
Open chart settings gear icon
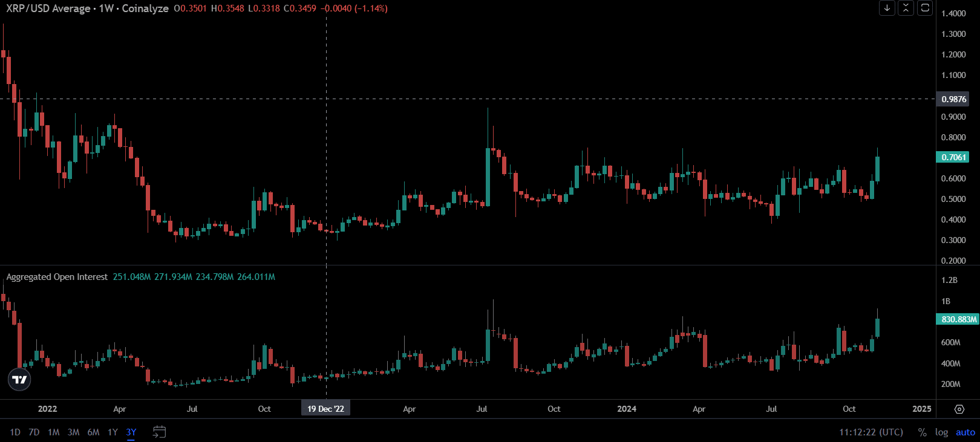[x=959, y=409]
